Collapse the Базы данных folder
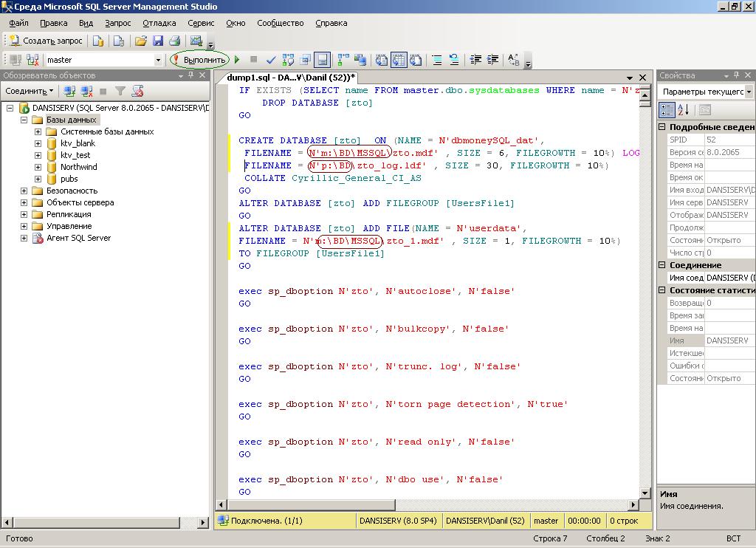This screenshot has width=756, height=548. 24,120
